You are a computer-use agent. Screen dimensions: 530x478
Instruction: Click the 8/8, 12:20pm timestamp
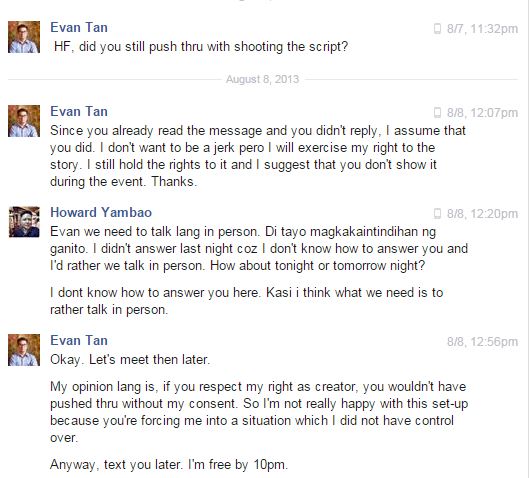point(482,214)
